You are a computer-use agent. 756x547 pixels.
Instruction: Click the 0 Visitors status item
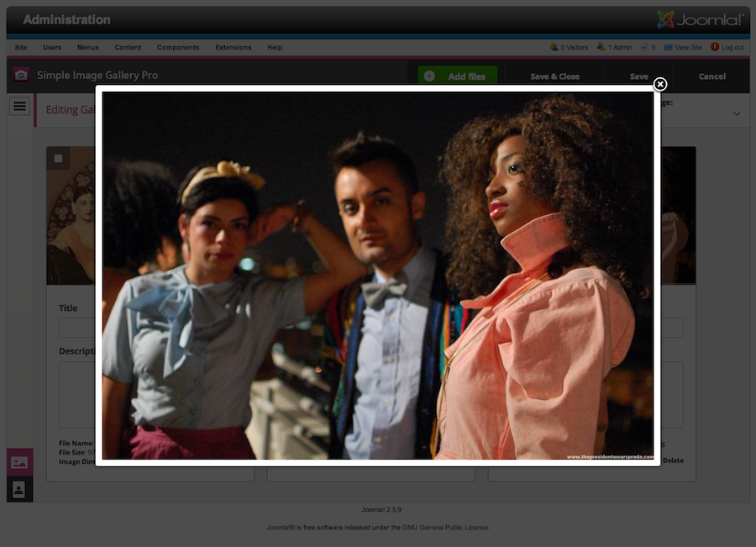(569, 47)
